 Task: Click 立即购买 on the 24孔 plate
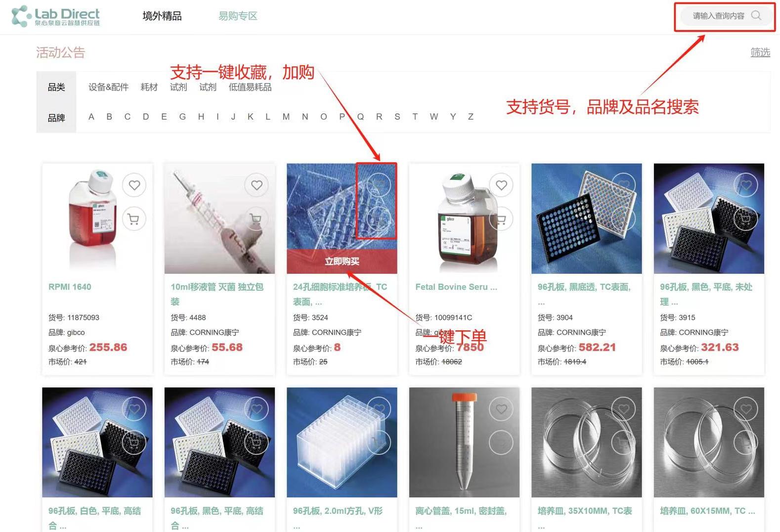(342, 261)
